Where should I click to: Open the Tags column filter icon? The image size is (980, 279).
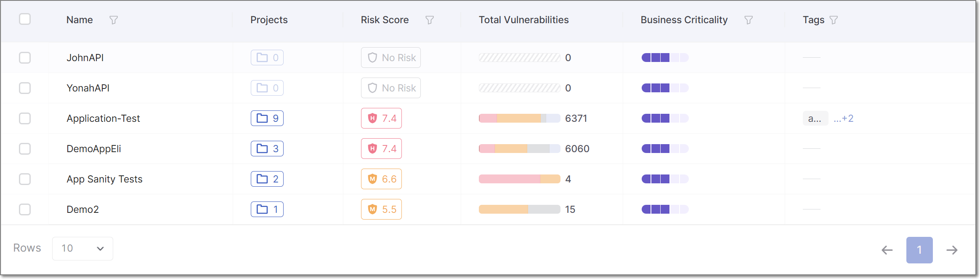point(834,20)
